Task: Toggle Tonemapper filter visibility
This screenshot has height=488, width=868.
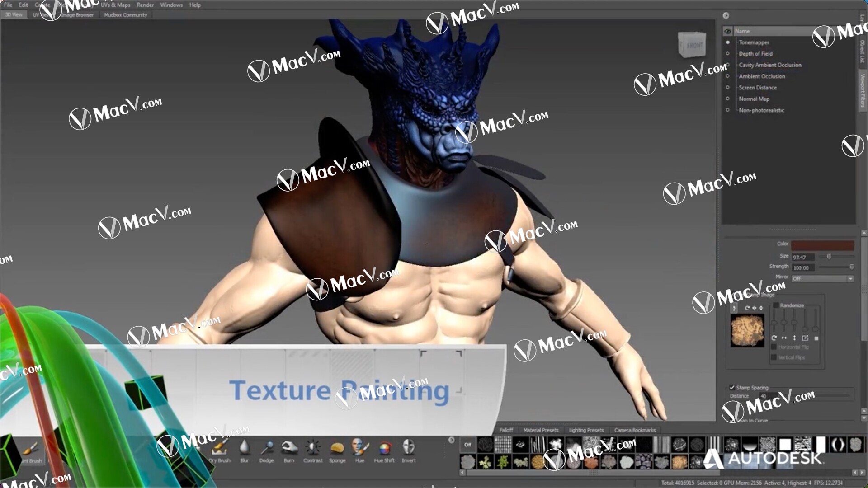Action: [x=727, y=42]
